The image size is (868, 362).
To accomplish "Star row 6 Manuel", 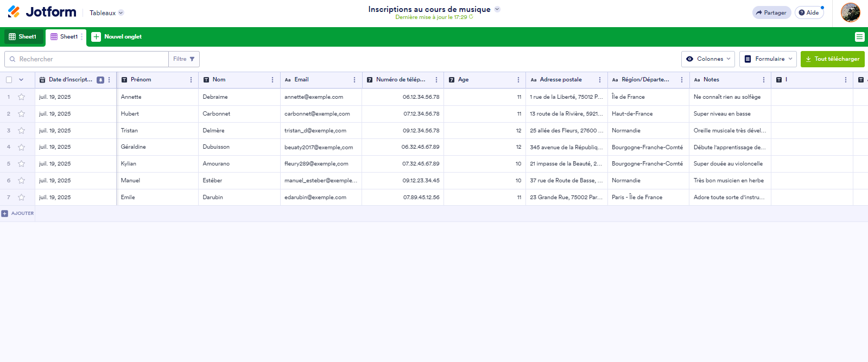I will coord(21,181).
